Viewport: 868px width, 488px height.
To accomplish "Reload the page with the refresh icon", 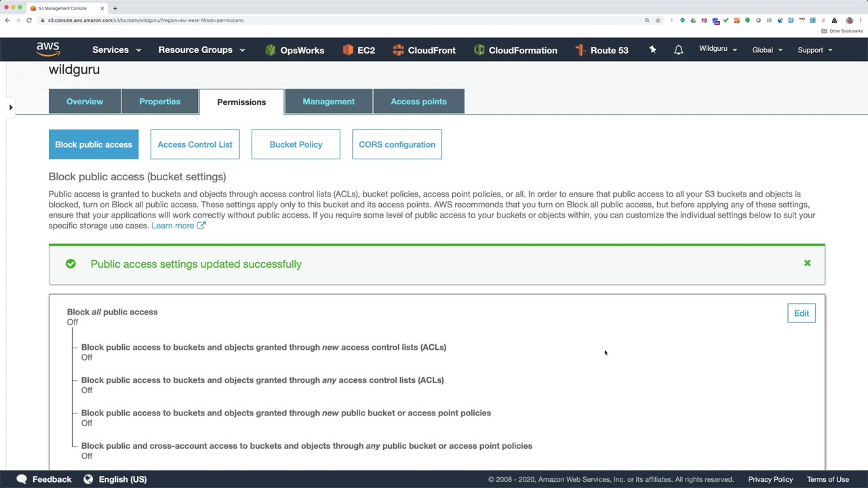I will coord(29,20).
